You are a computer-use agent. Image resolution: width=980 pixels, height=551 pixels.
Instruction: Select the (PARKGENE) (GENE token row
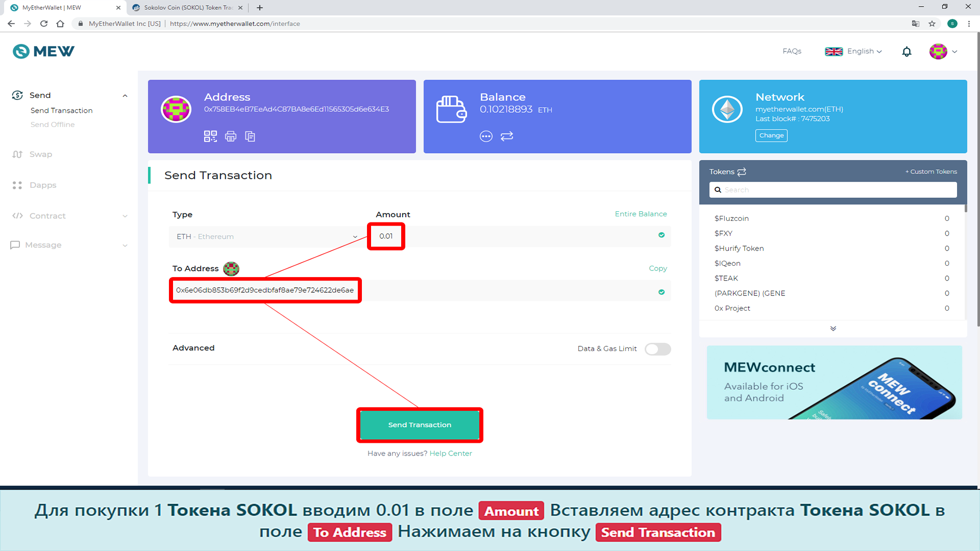coord(832,293)
